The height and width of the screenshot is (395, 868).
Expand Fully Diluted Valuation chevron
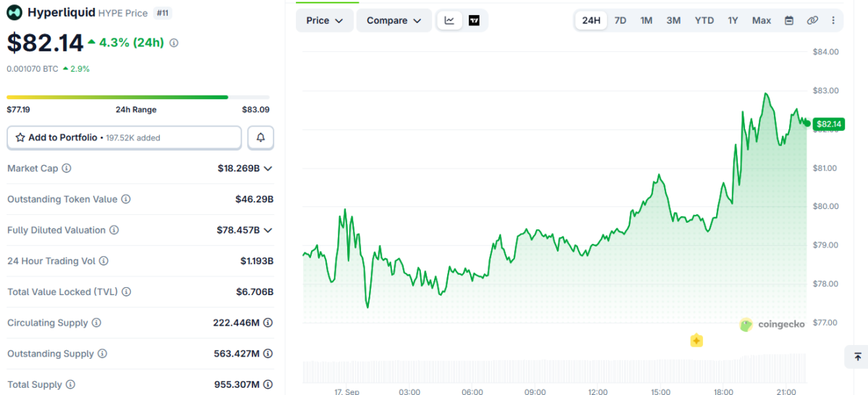click(x=268, y=230)
